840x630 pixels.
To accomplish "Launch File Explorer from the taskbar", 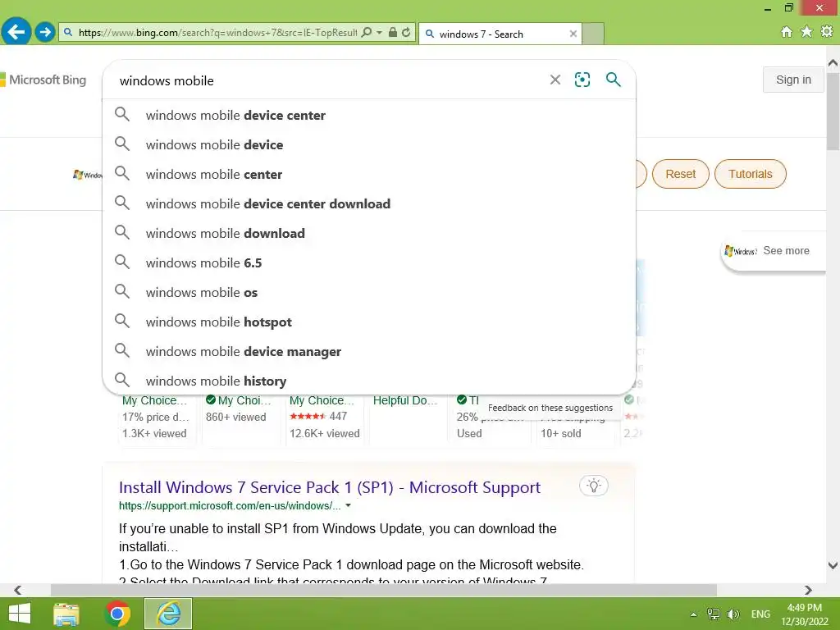I will coord(66,614).
